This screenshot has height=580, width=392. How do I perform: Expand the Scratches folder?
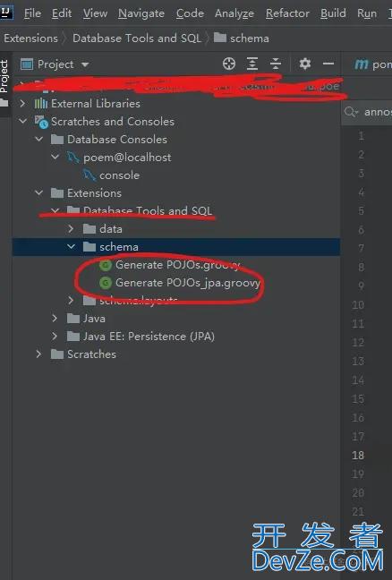point(38,354)
